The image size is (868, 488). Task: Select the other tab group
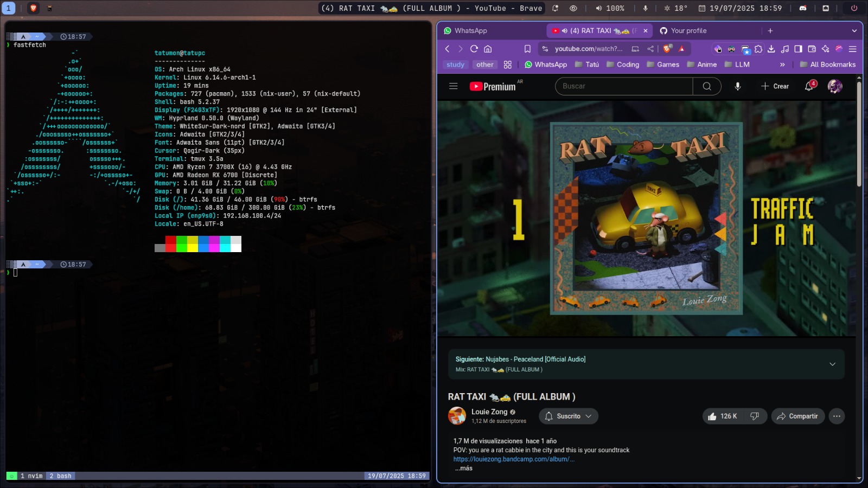[485, 65]
